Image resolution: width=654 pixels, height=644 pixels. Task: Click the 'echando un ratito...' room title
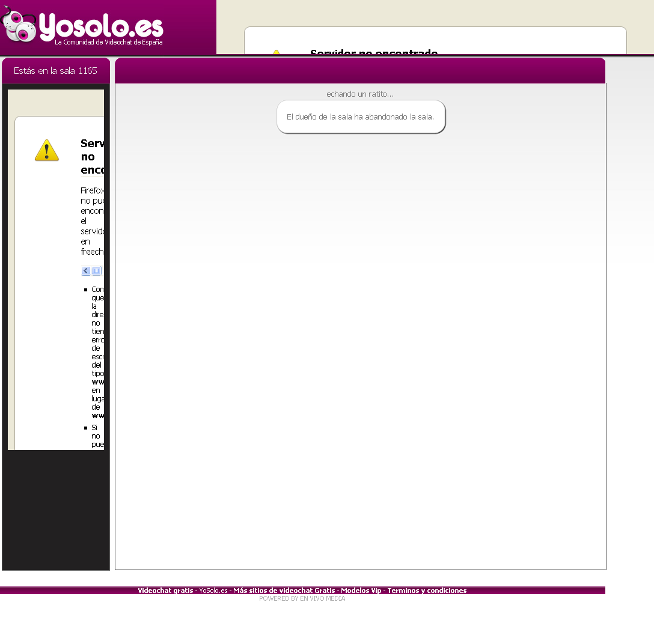point(360,94)
